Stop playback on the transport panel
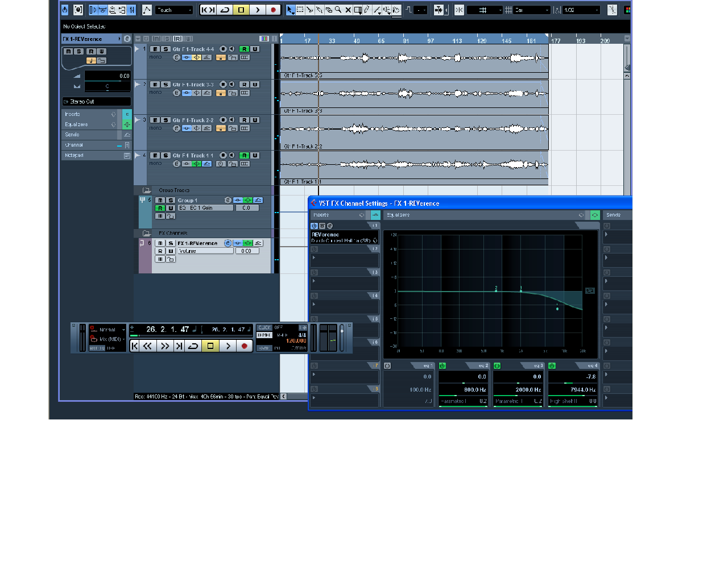728x582 pixels. [x=210, y=346]
